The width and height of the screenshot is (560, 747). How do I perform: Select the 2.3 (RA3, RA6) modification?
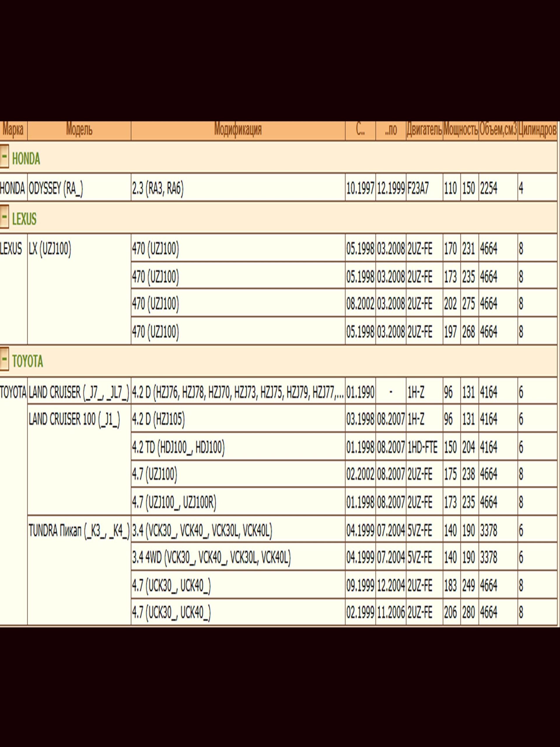157,188
